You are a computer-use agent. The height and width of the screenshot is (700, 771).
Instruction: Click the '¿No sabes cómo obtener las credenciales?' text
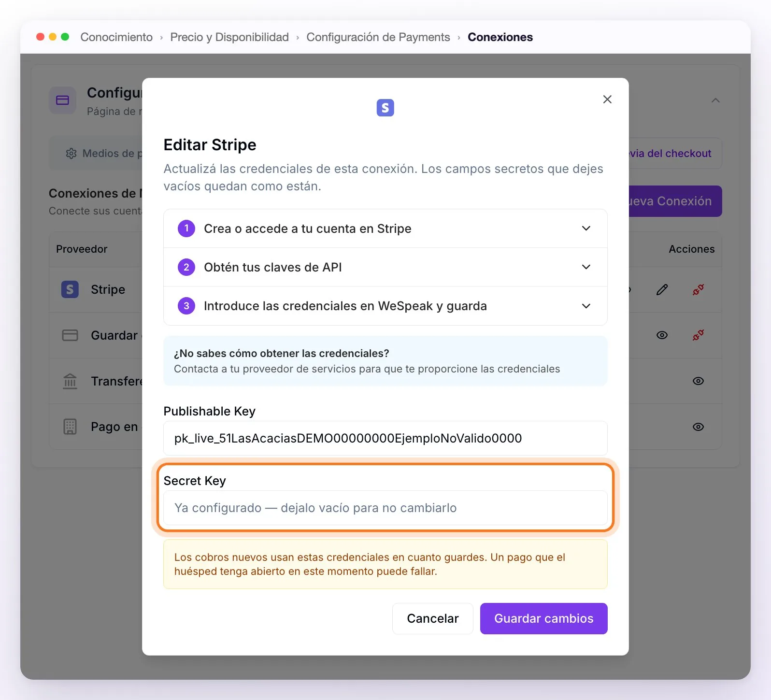[x=281, y=353]
